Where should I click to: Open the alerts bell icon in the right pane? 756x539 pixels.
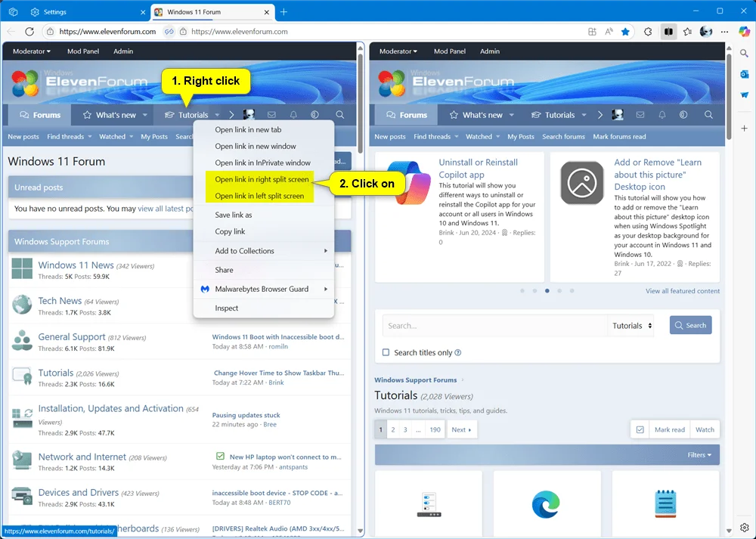(662, 115)
